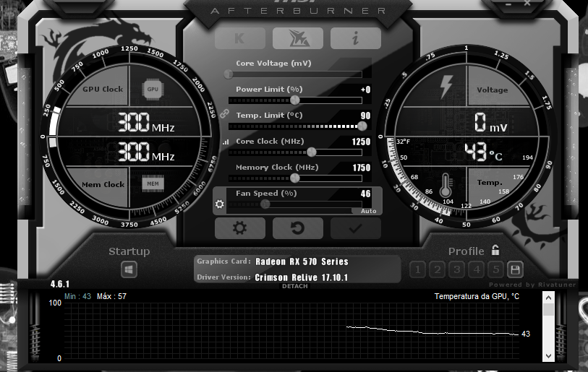Click the DETACH button
This screenshot has height=372, width=588.
295,286
